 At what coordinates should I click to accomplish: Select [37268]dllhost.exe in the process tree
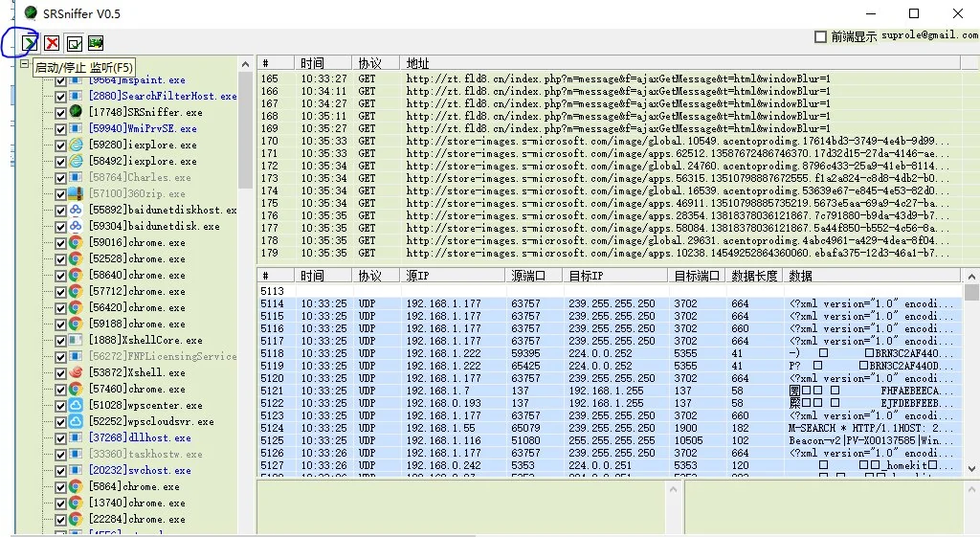pyautogui.click(x=139, y=437)
